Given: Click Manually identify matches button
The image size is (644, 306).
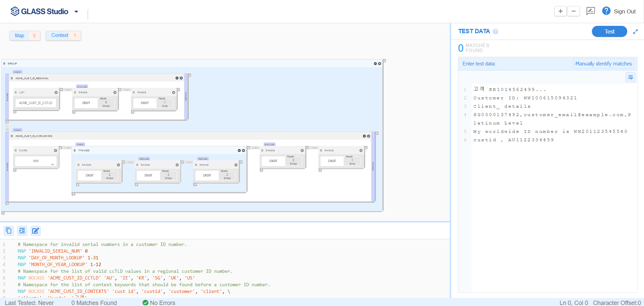Looking at the screenshot, I should (x=603, y=64).
